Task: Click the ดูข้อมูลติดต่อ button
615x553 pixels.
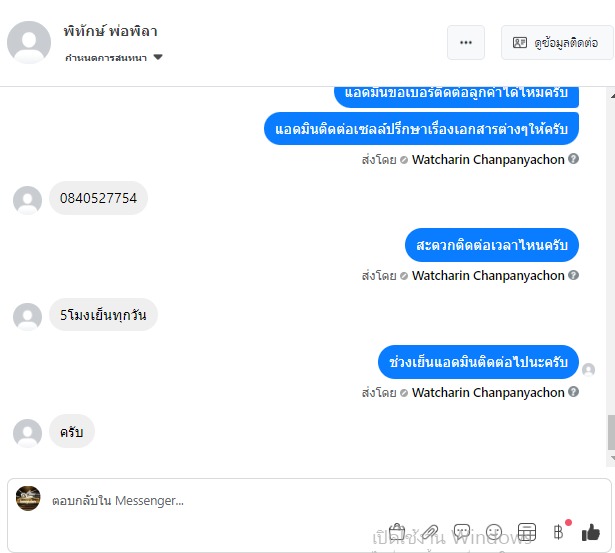Action: pos(557,42)
